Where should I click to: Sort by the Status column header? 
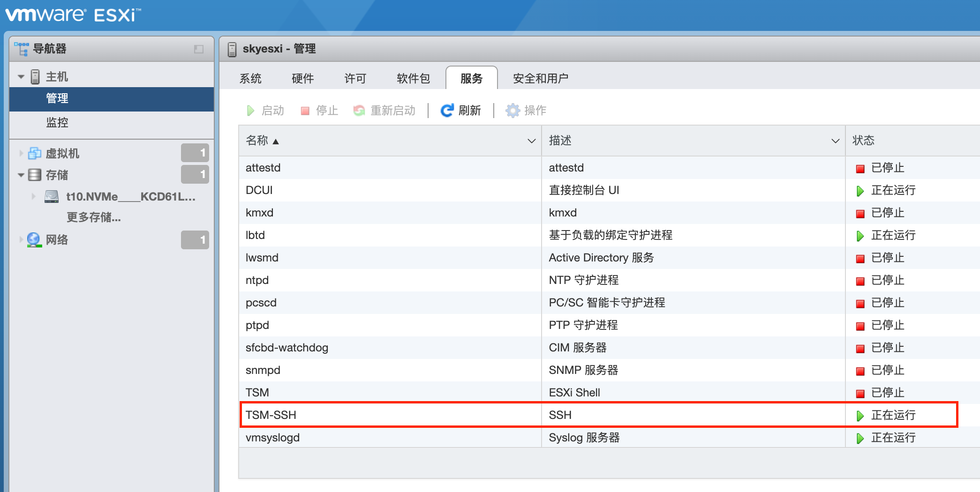point(863,141)
